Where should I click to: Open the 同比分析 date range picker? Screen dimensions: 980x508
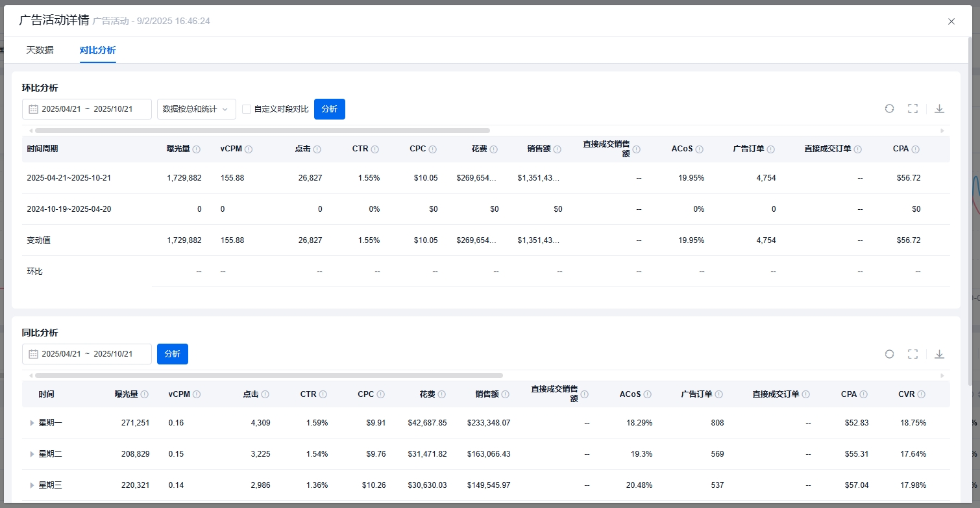click(x=87, y=354)
